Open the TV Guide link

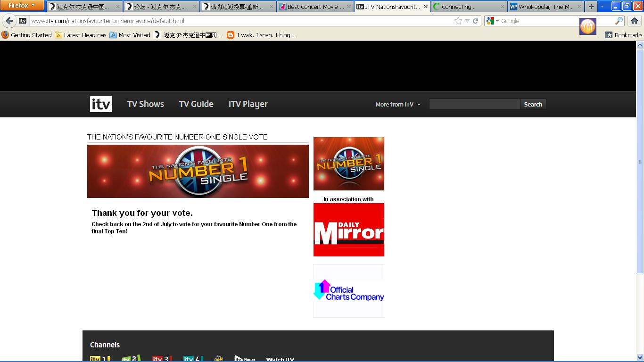coord(196,104)
